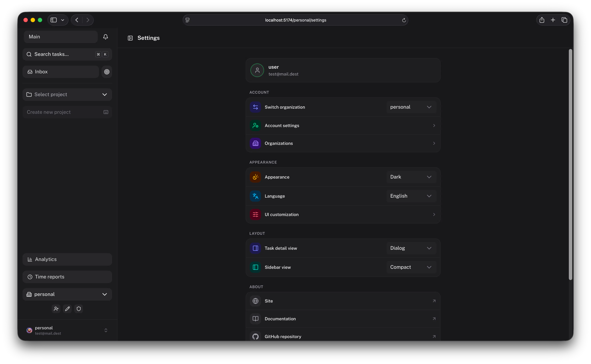
Task: Click the browser forward arrow
Action: click(88, 20)
